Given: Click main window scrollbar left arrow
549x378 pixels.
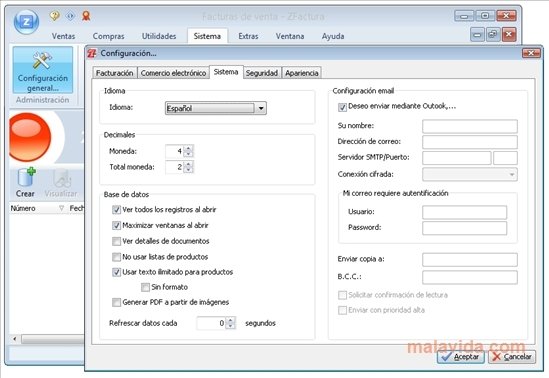Looking at the screenshot, I should click(x=15, y=339).
